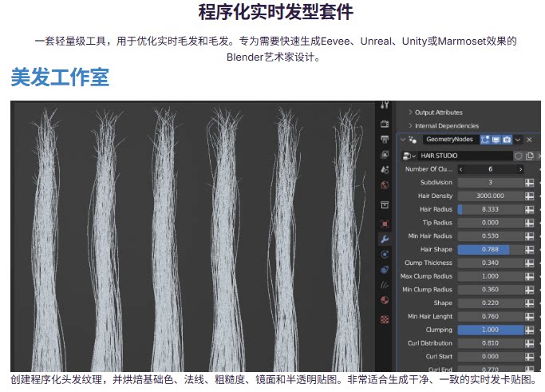Toggle attribute input for Curl Distribution
This screenshot has height=392, width=545.
(x=529, y=343)
